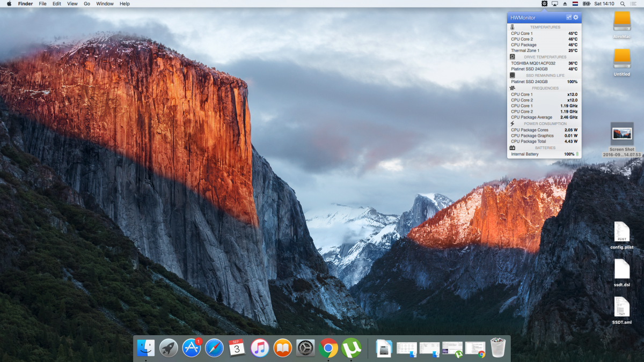
Task: Open the Edit menu
Action: click(x=56, y=4)
